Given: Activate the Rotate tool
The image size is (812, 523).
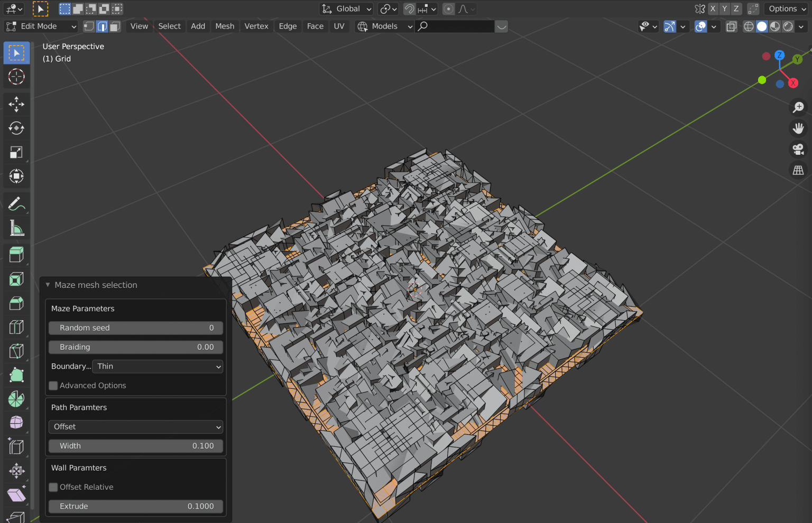Looking at the screenshot, I should tap(16, 128).
